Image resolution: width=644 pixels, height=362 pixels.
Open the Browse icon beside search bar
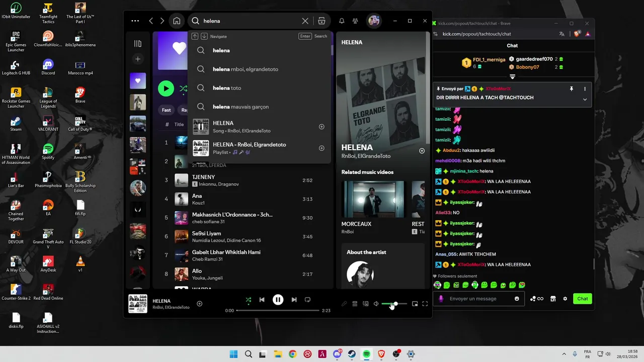321,21
